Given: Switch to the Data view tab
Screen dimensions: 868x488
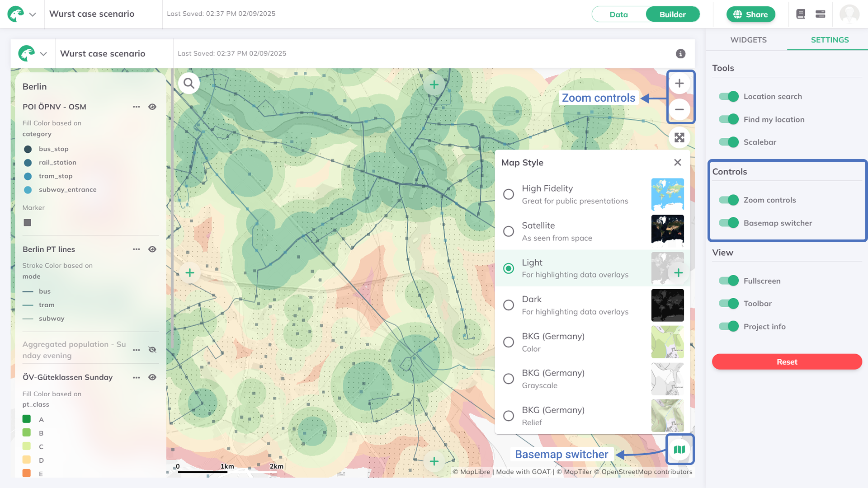Looking at the screenshot, I should (x=618, y=14).
